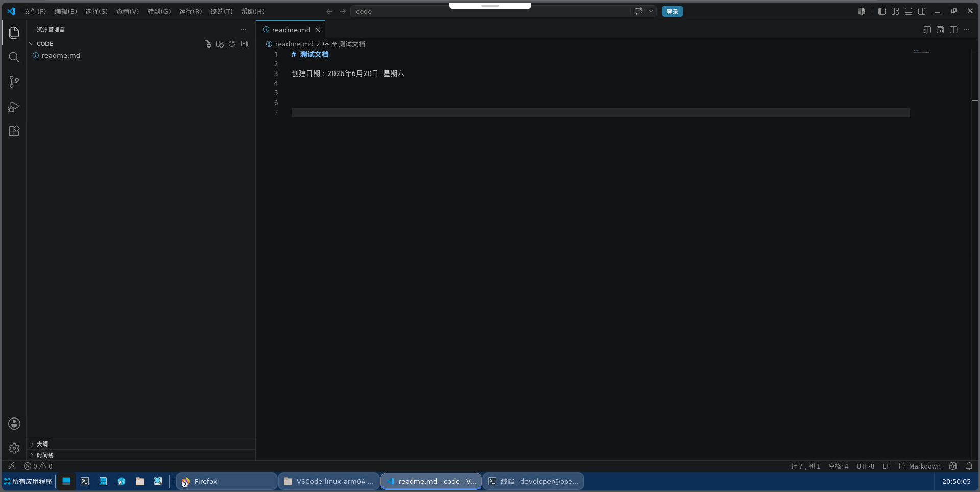Switch to Firefox in the taskbar

click(227, 481)
